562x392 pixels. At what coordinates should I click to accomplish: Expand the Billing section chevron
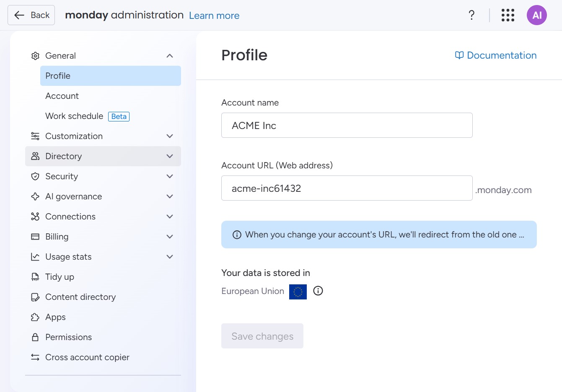point(170,237)
